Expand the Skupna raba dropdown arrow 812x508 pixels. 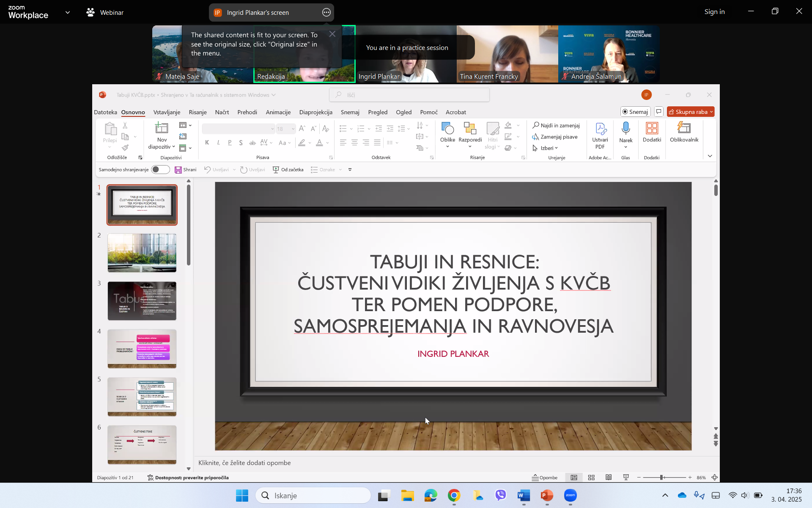tap(711, 112)
